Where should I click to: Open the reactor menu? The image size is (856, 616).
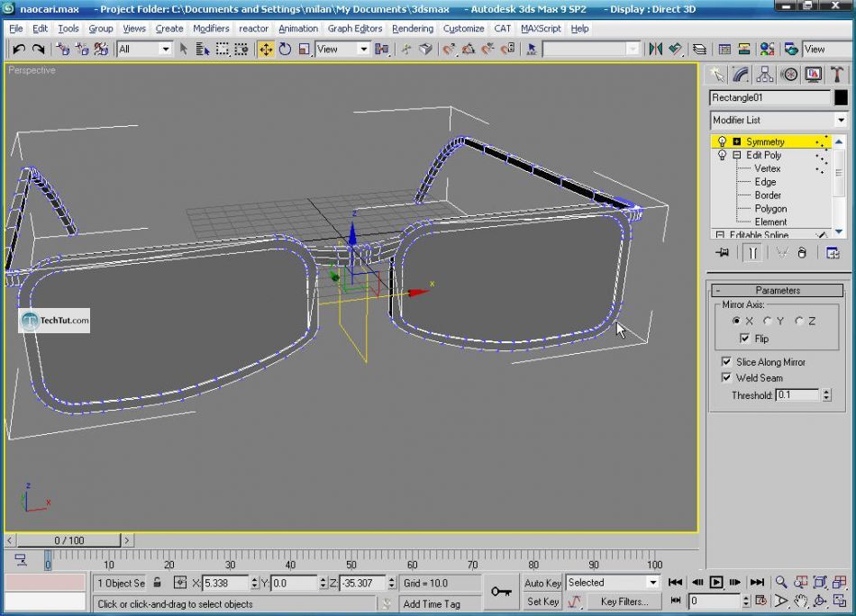(254, 29)
